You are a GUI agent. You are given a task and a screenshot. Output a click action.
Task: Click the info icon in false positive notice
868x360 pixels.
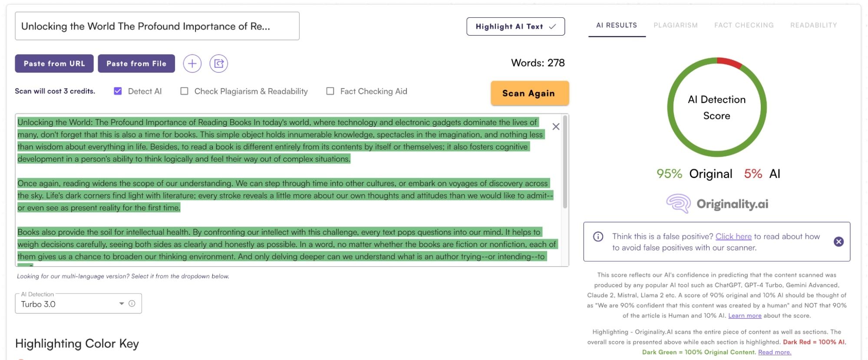598,237
